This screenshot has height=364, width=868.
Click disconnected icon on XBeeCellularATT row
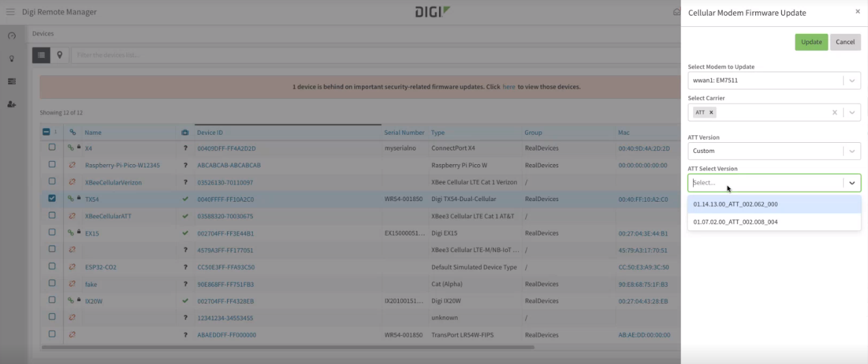72,216
